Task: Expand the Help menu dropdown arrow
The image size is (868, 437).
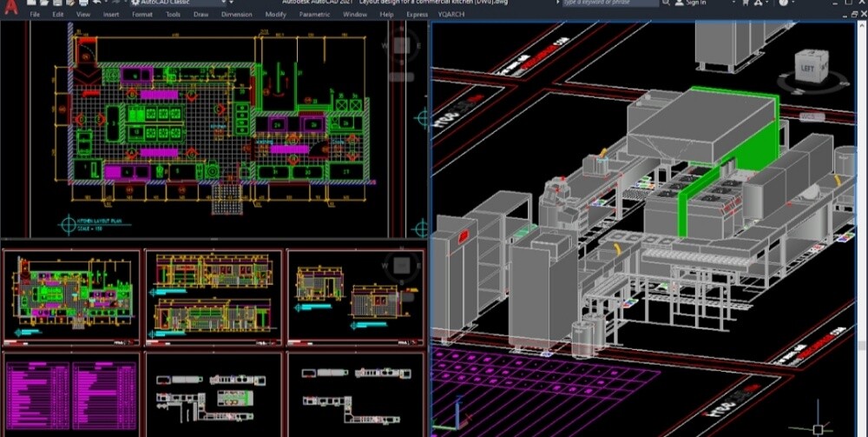Action: click(793, 3)
